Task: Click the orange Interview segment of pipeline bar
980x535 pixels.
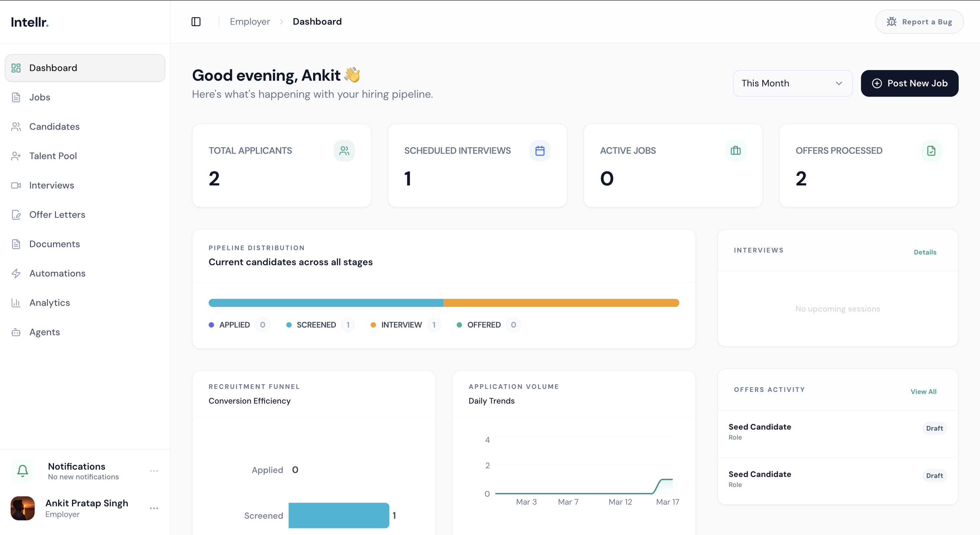Action: 561,303
